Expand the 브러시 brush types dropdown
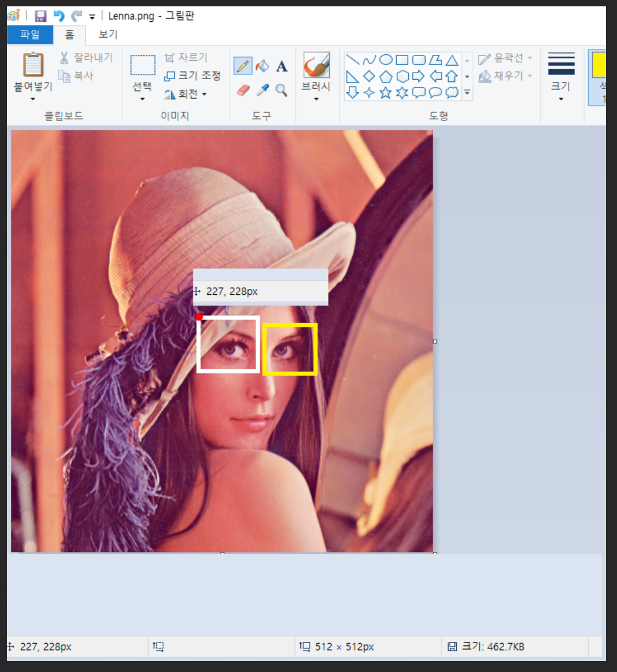This screenshot has height=672, width=617. 316,99
